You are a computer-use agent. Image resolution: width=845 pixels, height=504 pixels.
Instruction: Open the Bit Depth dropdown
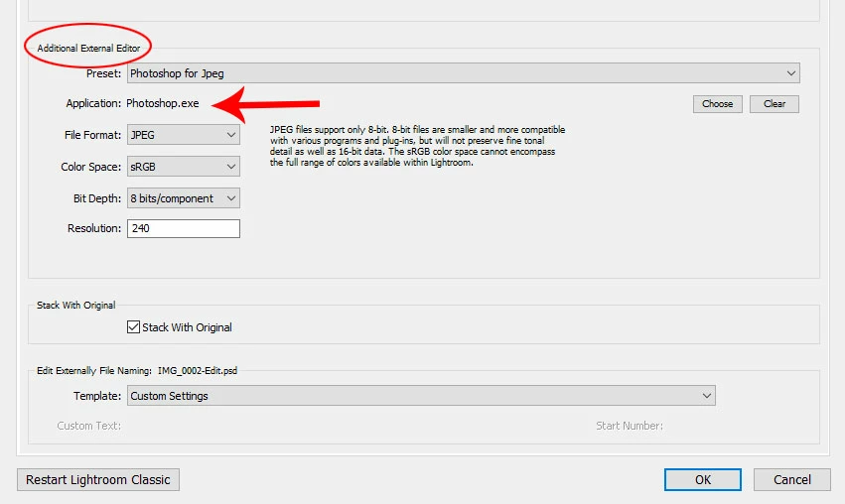(184, 198)
